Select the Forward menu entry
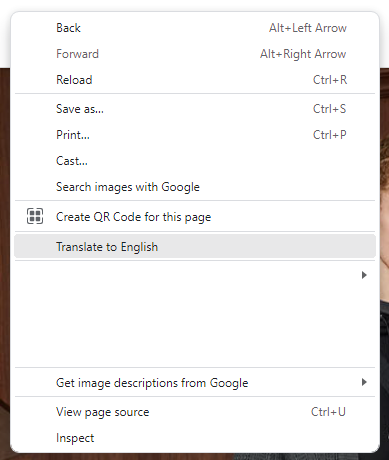 tap(195, 54)
